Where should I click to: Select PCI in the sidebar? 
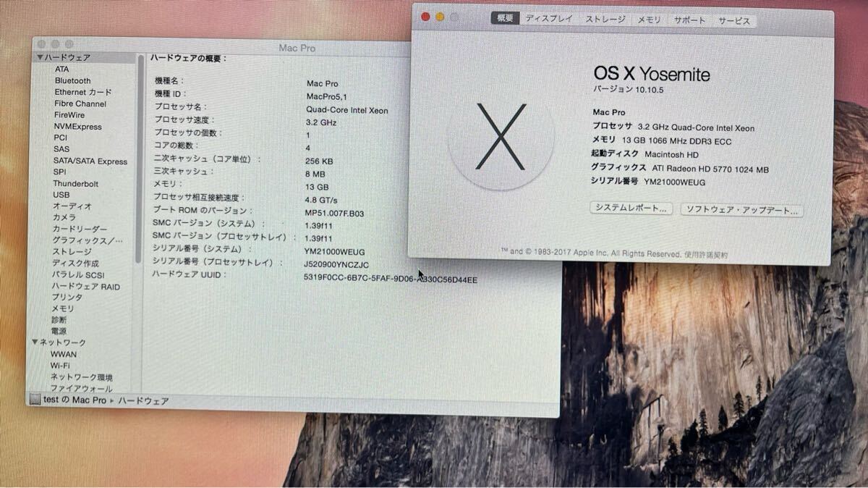tap(61, 138)
